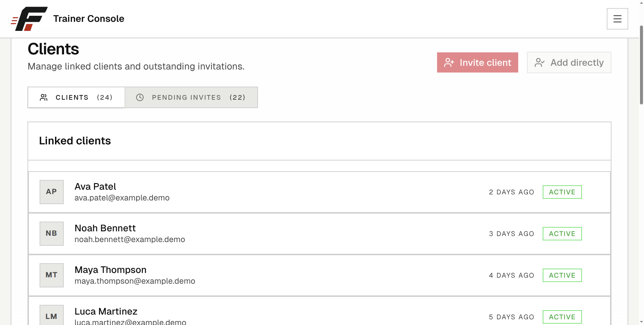644x325 pixels.
Task: Switch to the Pending Invites (22) tab
Action: (191, 97)
